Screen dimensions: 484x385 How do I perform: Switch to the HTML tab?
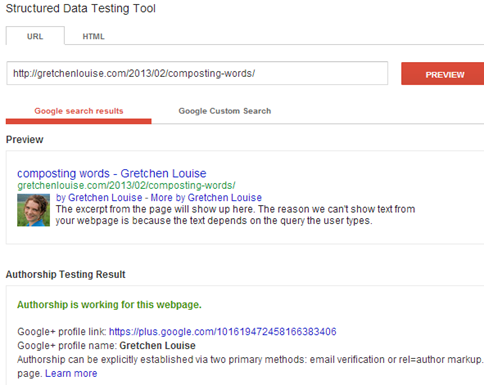pos(93,36)
